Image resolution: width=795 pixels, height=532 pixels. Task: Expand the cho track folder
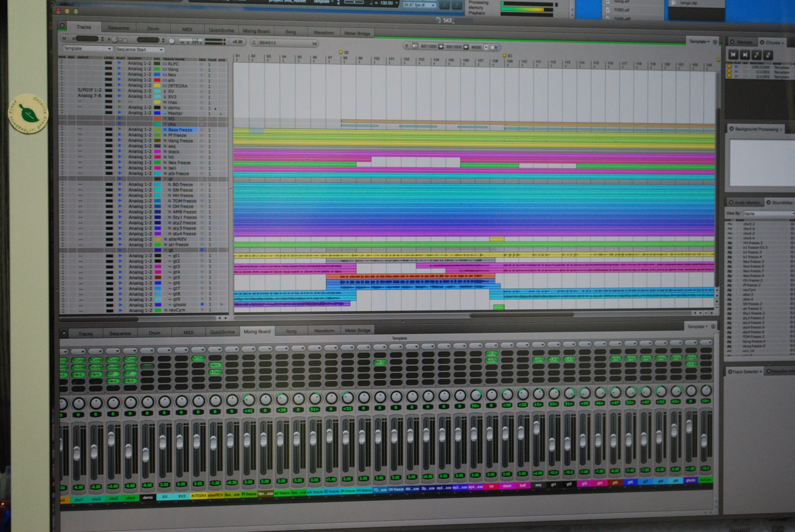(x=165, y=124)
